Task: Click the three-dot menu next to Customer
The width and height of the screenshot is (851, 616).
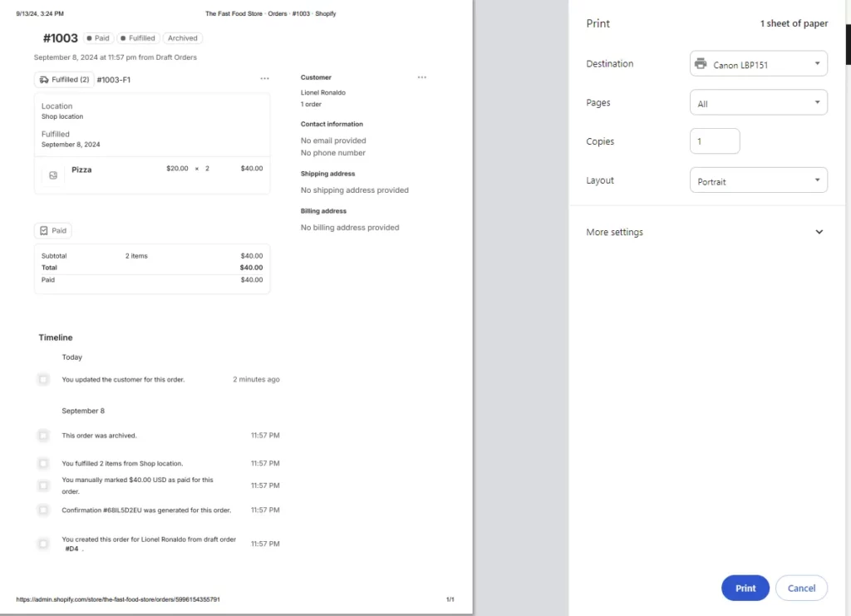Action: pos(421,77)
